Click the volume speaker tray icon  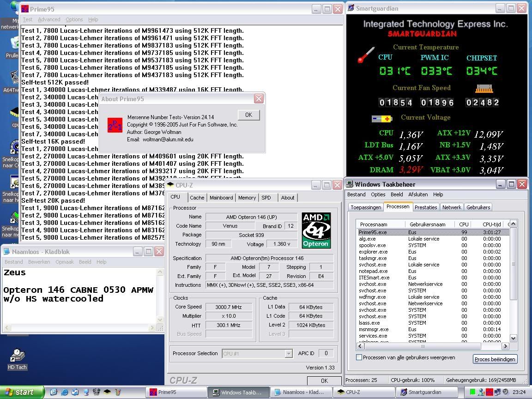pos(506,392)
